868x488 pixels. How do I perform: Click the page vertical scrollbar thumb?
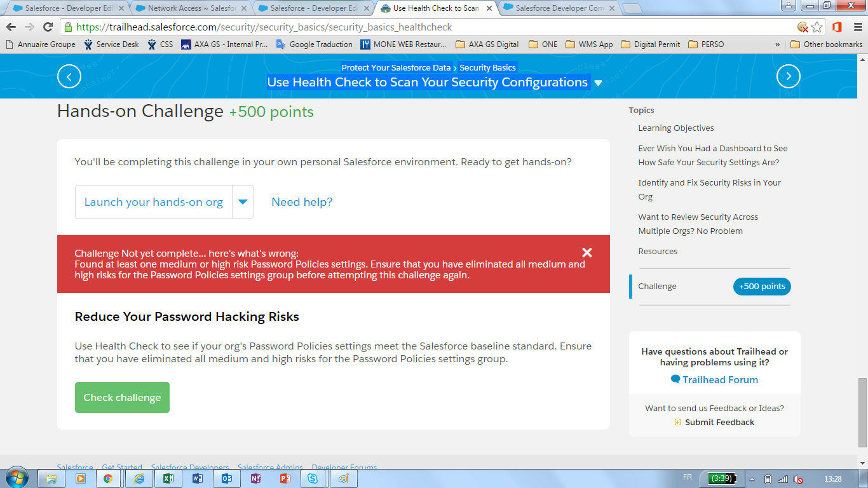862,411
